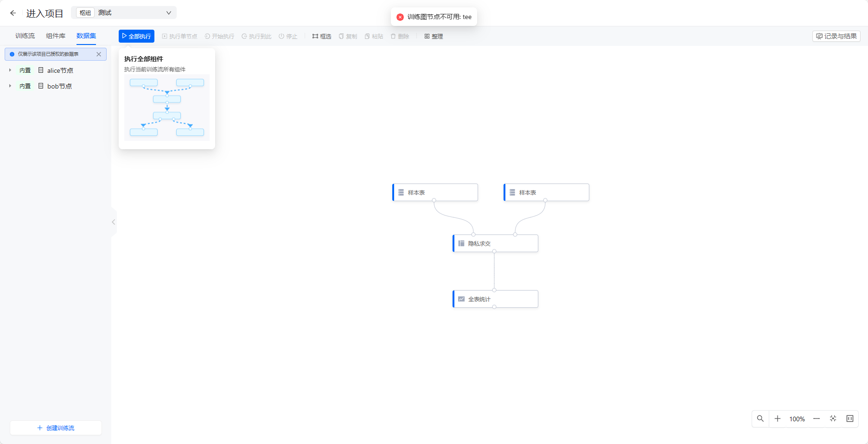
Task: Click the zoom in plus icon
Action: tap(778, 419)
